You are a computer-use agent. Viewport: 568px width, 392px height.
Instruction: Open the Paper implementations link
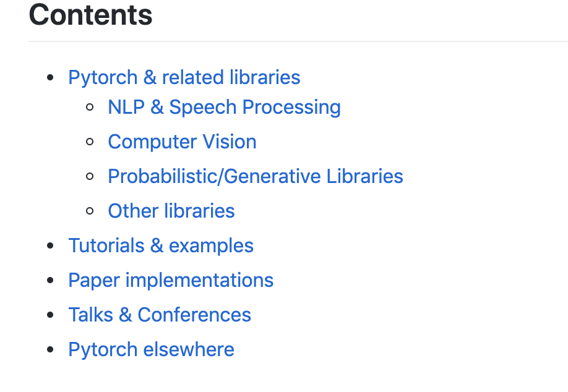pyautogui.click(x=171, y=280)
